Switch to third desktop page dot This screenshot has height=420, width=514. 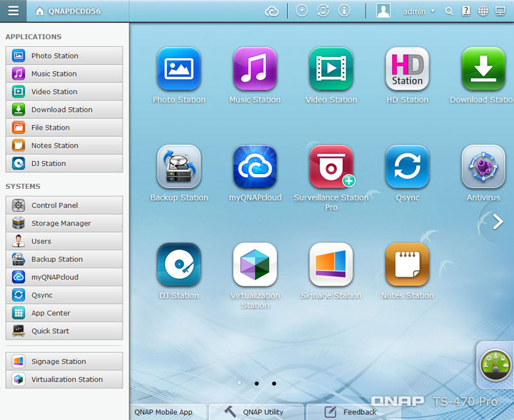pos(274,383)
